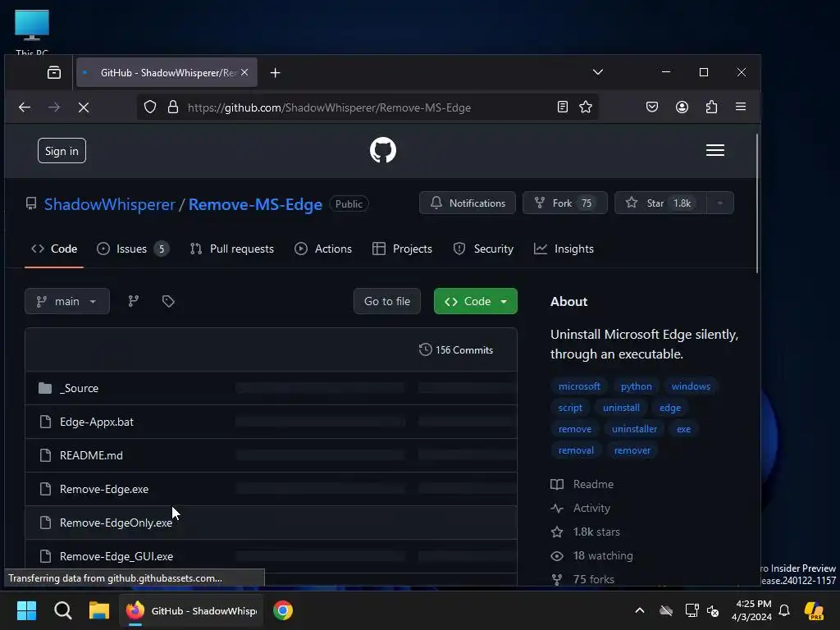840x630 pixels.
Task: Click the Firefox View tabs icon
Action: point(54,72)
